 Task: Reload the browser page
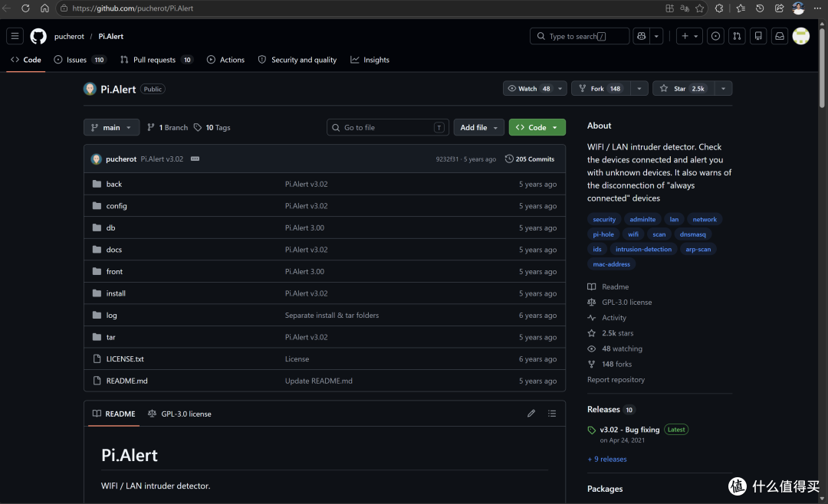(25, 8)
